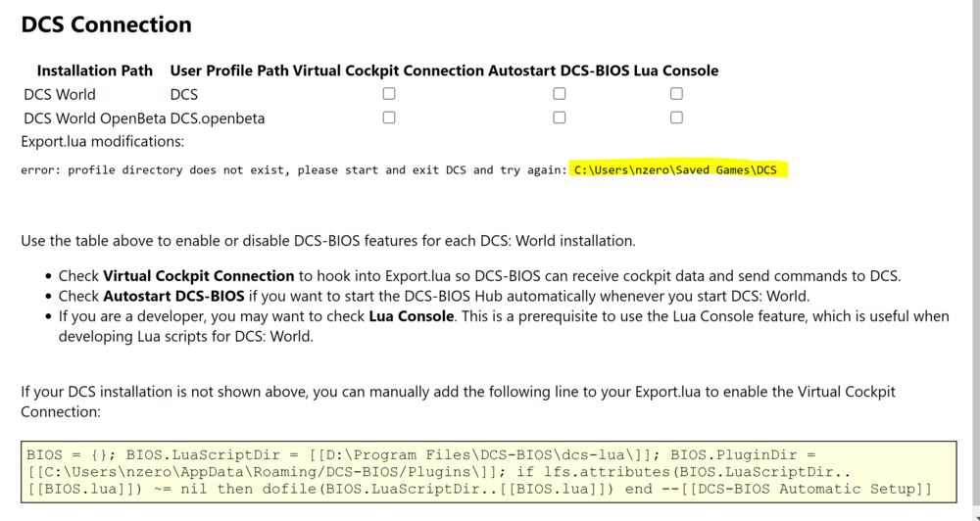Viewport: 980px width, 521px height.
Task: Tick Lua Console checkbox for DCS World
Action: click(676, 94)
